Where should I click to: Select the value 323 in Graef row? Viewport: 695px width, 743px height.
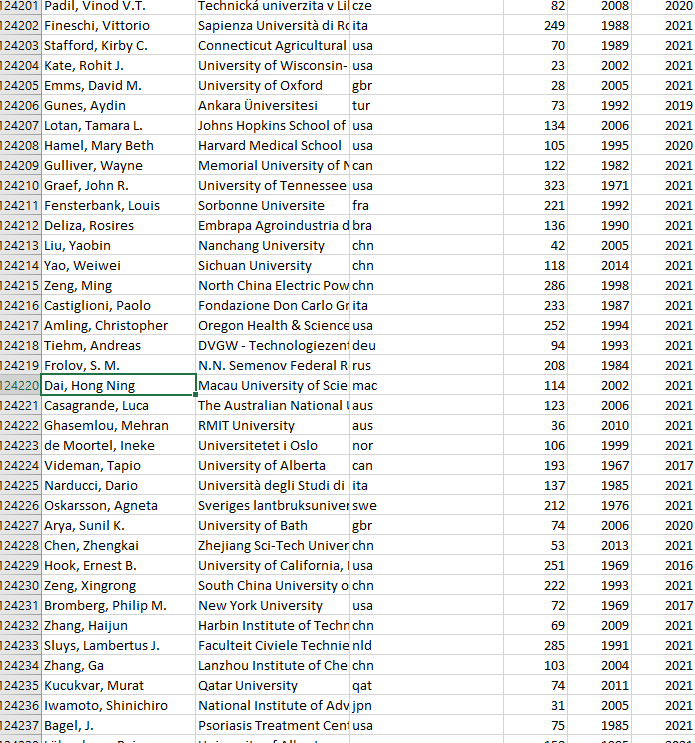(535, 185)
